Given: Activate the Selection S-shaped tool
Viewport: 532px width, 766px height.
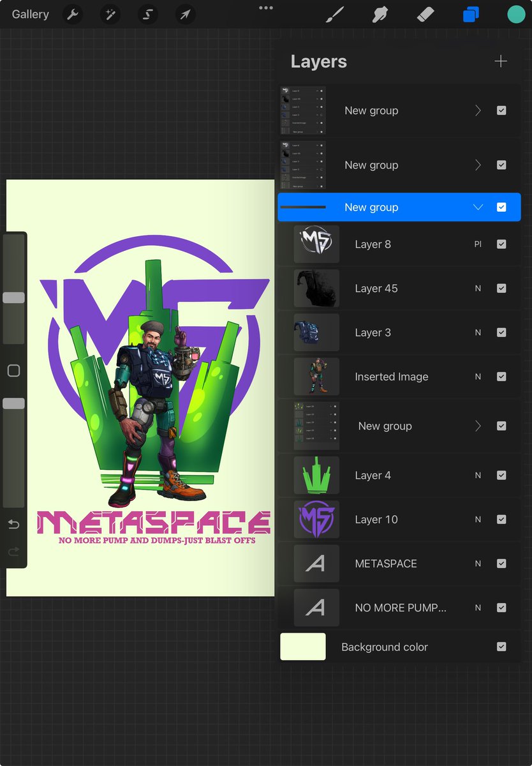Looking at the screenshot, I should click(x=148, y=14).
